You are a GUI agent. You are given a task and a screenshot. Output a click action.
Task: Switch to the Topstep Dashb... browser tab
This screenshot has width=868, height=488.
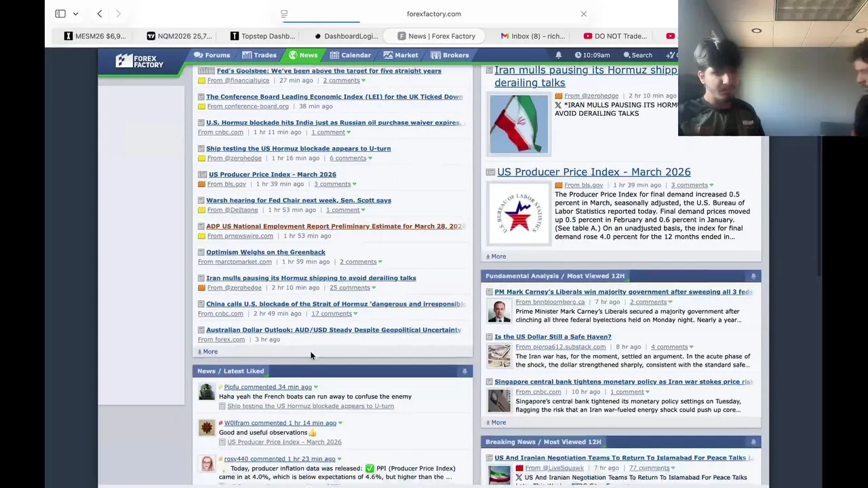pyautogui.click(x=262, y=36)
